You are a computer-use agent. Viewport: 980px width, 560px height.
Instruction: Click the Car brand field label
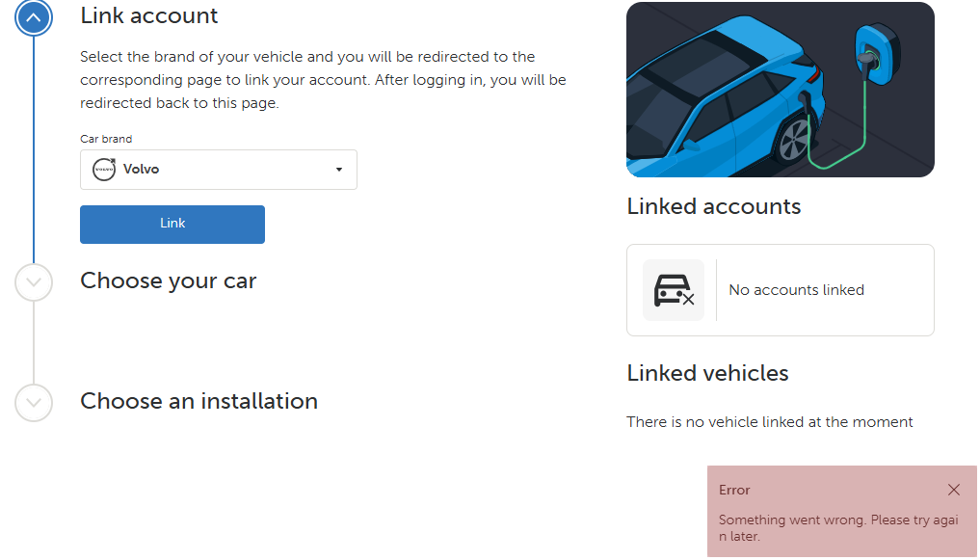click(106, 139)
